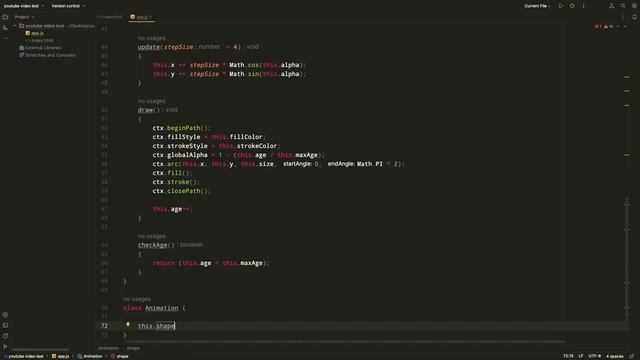The width and height of the screenshot is (640, 360).
Task: Open the Services tool window icon
Action: tap(5, 315)
